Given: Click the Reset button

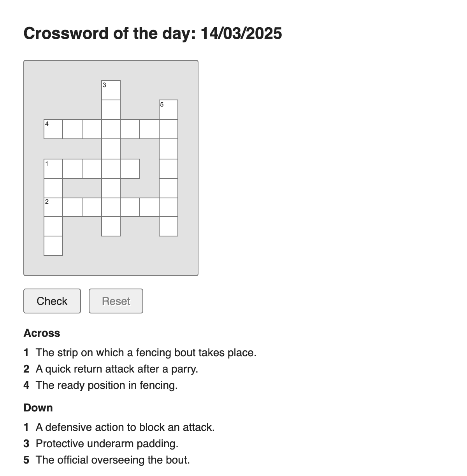Looking at the screenshot, I should coord(116,301).
